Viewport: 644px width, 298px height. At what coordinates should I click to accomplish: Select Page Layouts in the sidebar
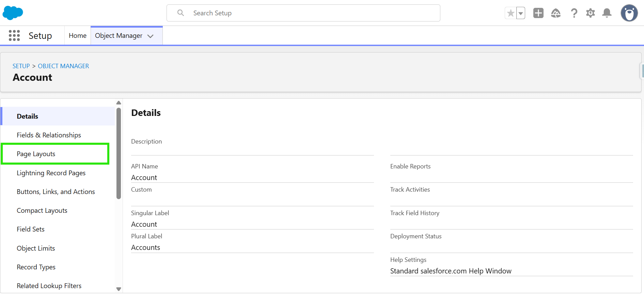36,154
